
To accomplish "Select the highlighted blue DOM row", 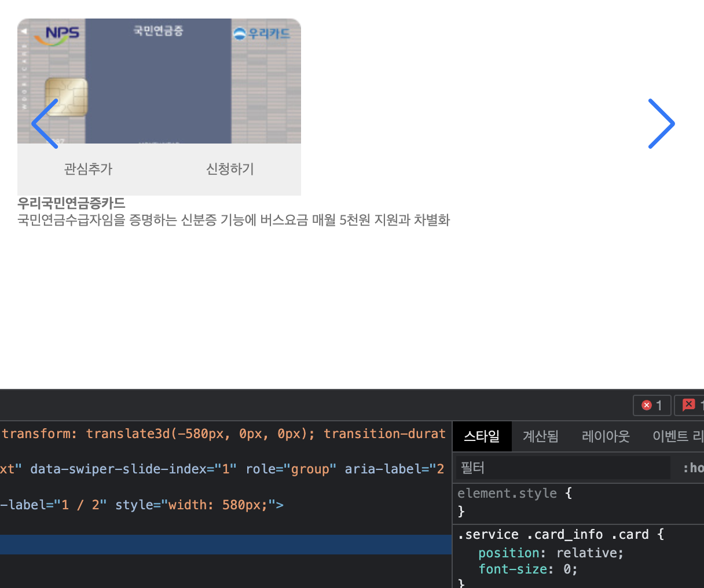I will 226,545.
